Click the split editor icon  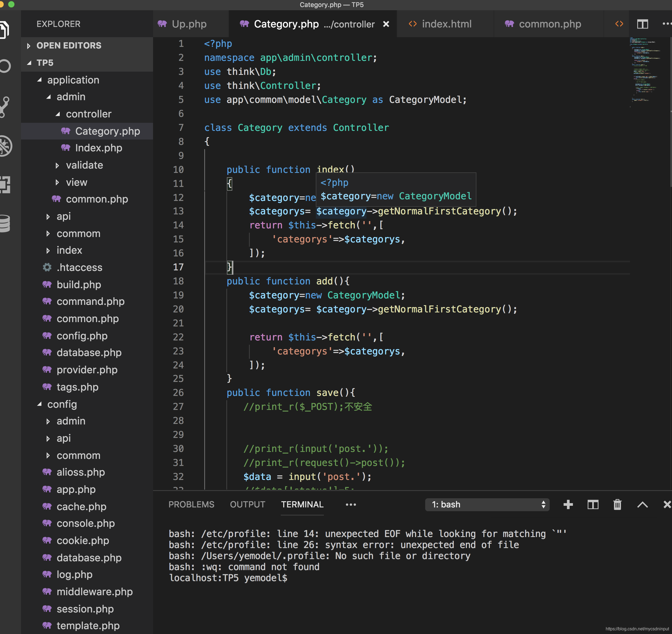[x=642, y=24]
